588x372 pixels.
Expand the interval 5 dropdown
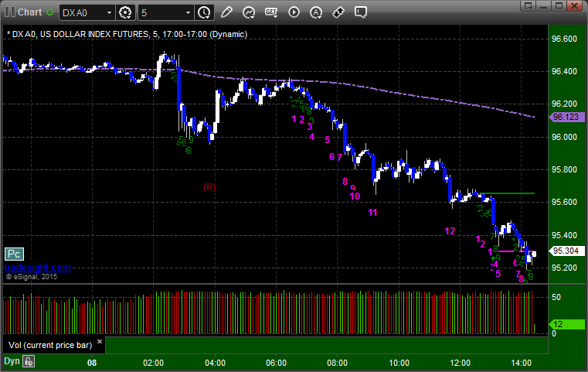189,13
